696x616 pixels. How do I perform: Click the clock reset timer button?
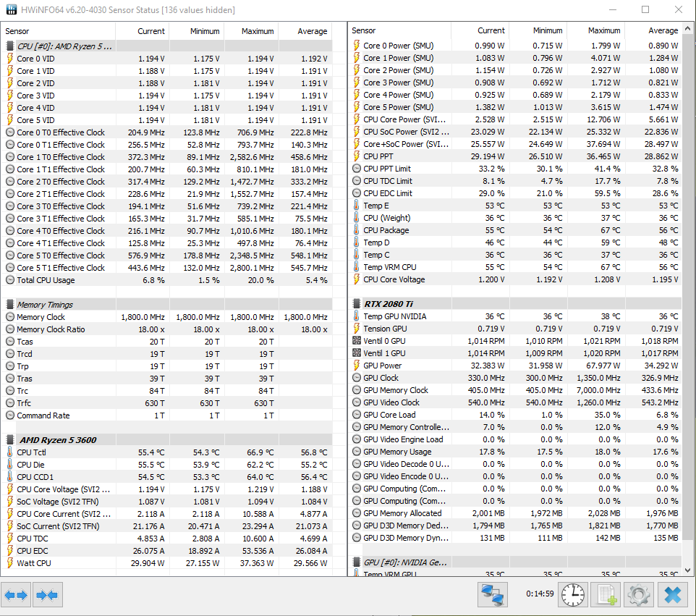pos(573,595)
